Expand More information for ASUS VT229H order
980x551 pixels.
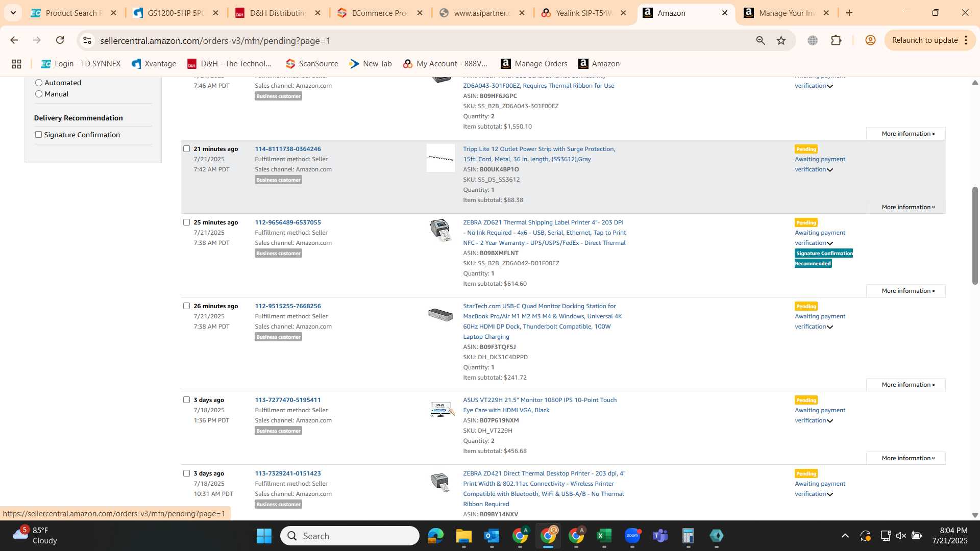[x=905, y=458]
